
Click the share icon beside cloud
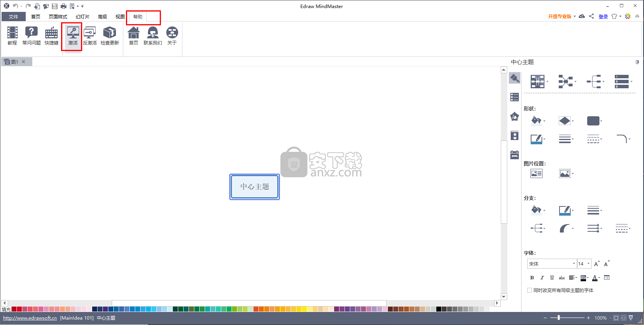pyautogui.click(x=591, y=16)
